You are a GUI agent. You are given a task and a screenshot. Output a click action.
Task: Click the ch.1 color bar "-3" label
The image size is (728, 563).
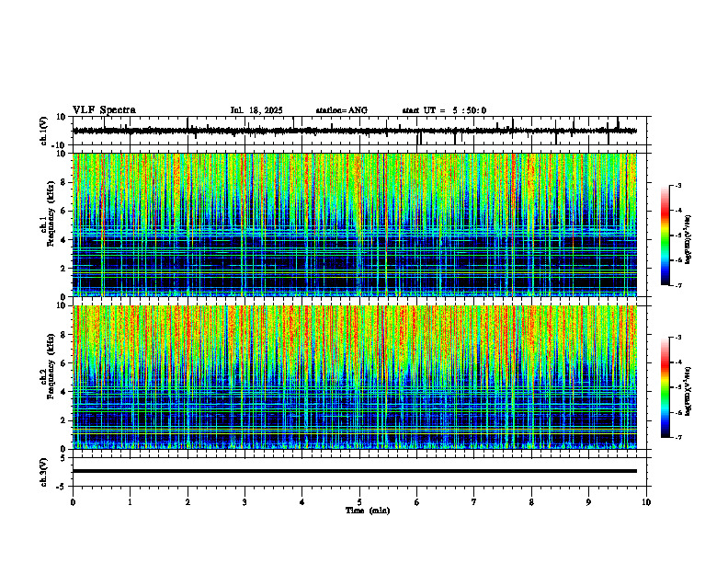678,186
